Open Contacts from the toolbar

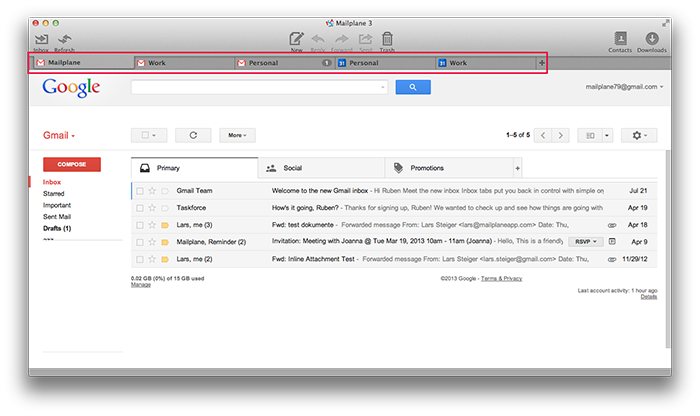coord(620,38)
